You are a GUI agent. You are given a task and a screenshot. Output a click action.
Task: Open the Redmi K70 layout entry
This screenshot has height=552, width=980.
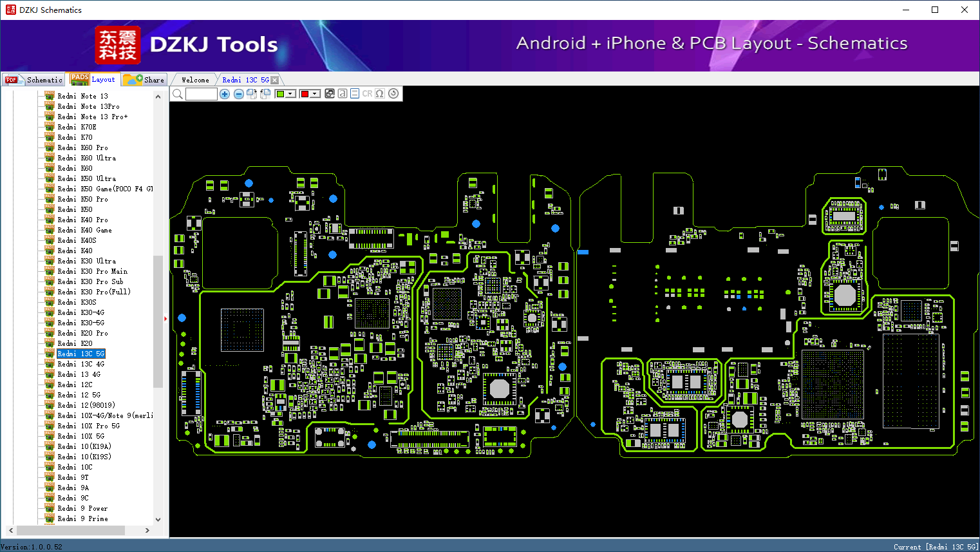[75, 137]
